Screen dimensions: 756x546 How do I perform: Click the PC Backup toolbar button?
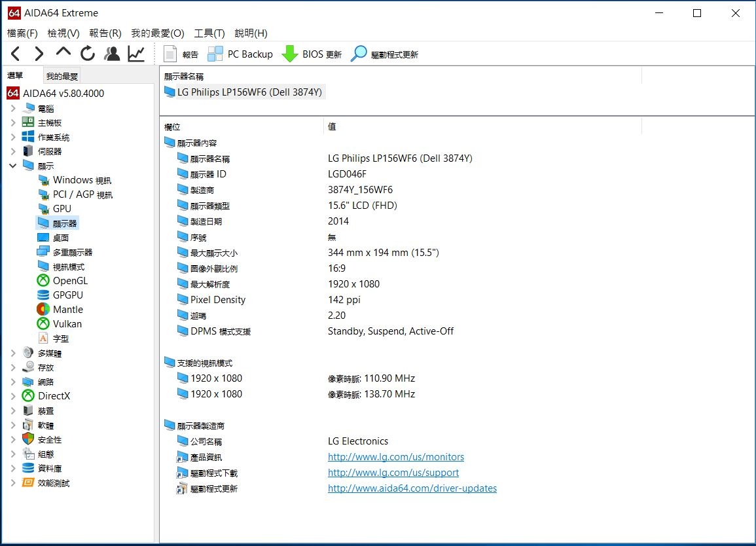tap(240, 54)
